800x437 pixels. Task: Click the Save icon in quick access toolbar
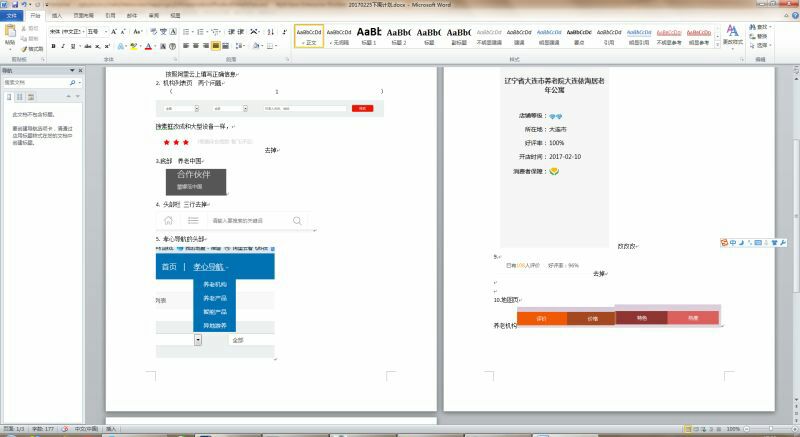(16, 5)
